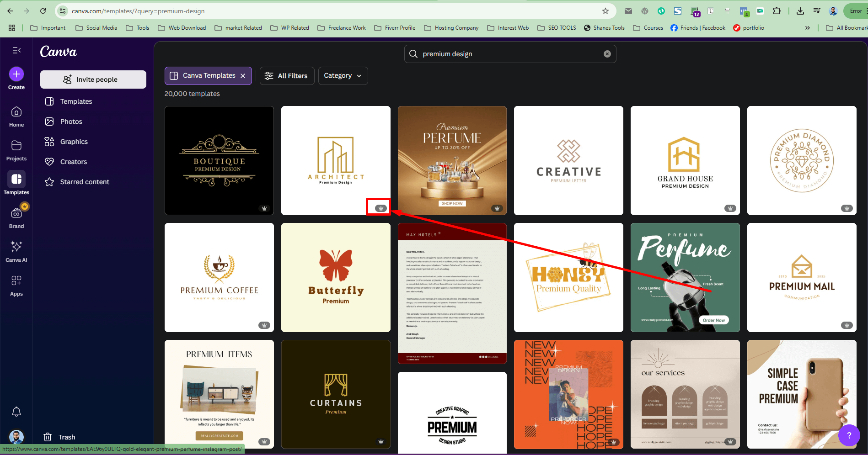Click crown icon on Boutique template
The width and height of the screenshot is (868, 455).
tap(264, 208)
